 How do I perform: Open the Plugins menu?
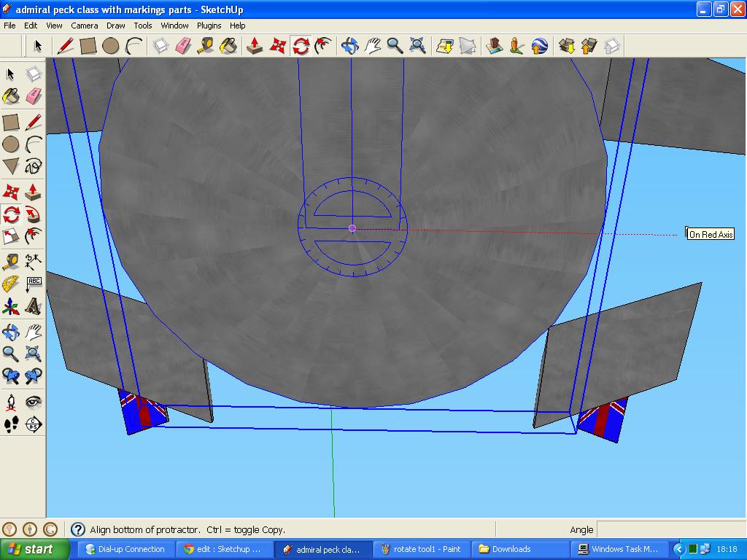[209, 25]
